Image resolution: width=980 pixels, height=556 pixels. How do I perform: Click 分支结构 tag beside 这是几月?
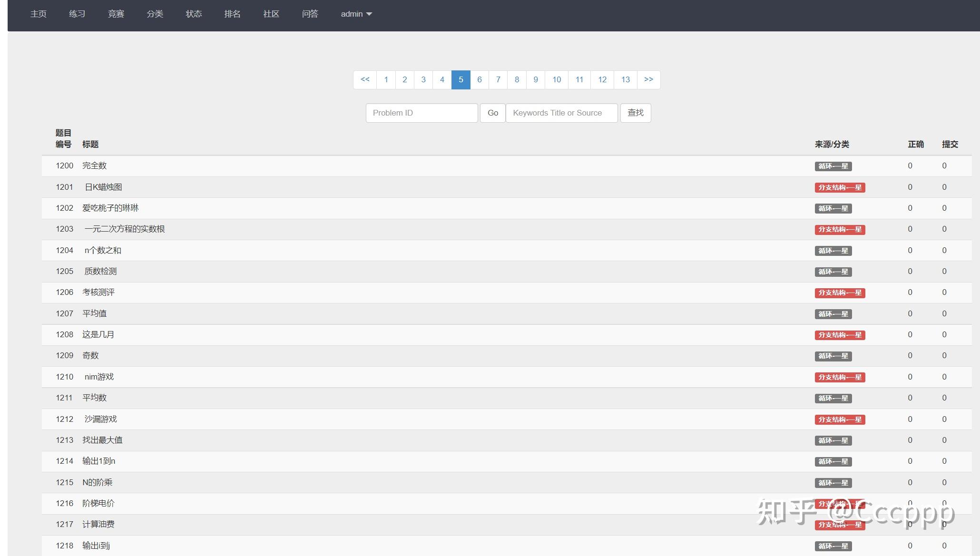[840, 335]
